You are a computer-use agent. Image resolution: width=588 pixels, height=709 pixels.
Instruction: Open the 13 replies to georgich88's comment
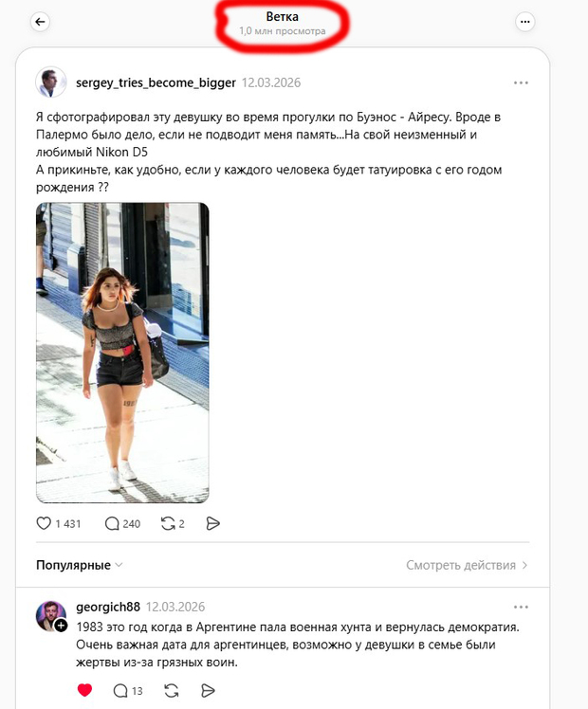[x=120, y=690]
